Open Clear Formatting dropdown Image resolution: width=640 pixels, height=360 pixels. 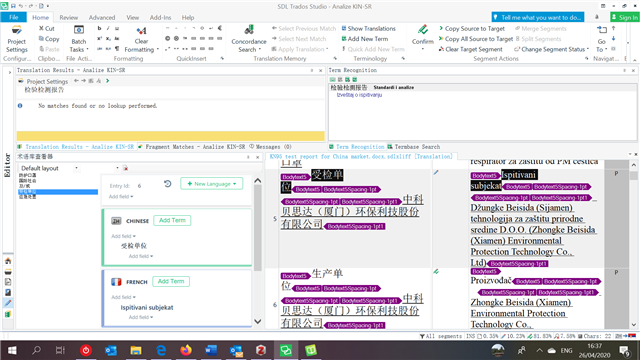141,39
